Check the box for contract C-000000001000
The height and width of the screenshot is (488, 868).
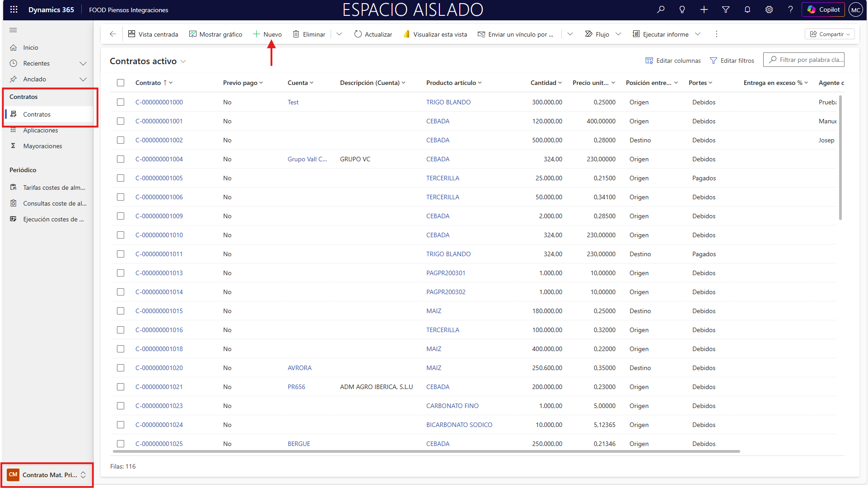(x=121, y=102)
